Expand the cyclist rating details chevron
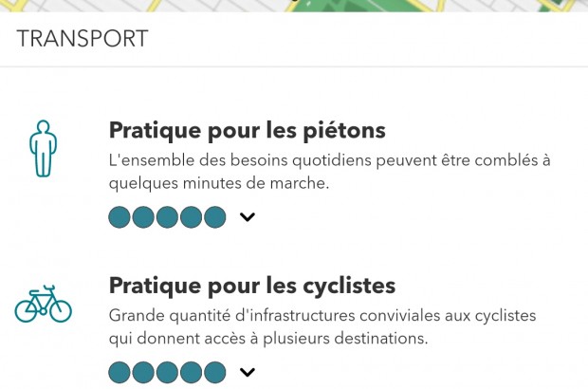This screenshot has width=588, height=389. pos(248,373)
